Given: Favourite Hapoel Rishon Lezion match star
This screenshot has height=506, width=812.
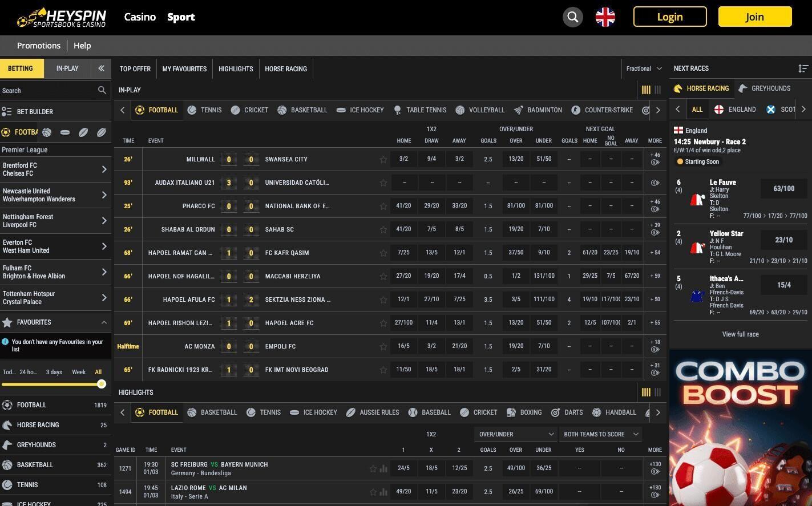Looking at the screenshot, I should (x=383, y=323).
